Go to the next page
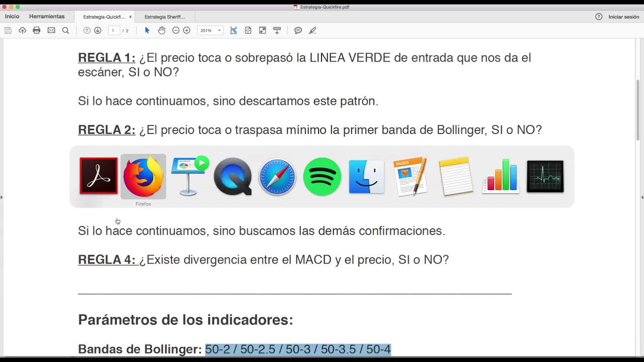The height and width of the screenshot is (362, 644). tap(98, 31)
